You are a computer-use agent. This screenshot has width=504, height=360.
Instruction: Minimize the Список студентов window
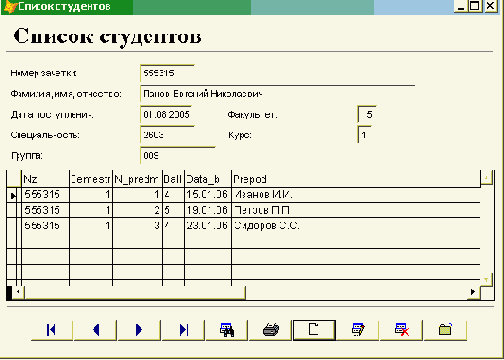(x=461, y=7)
